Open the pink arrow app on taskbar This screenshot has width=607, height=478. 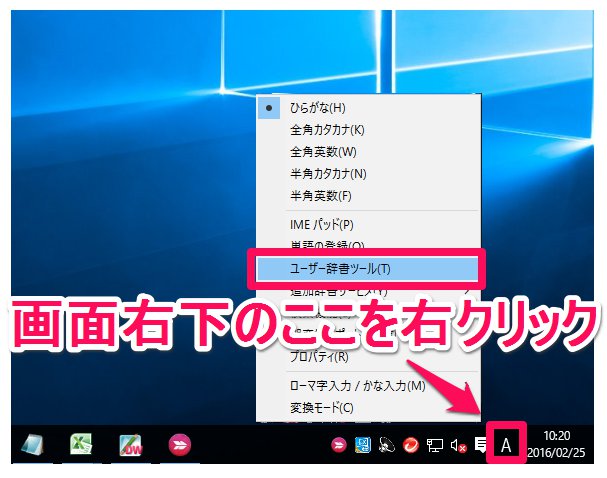pos(180,444)
